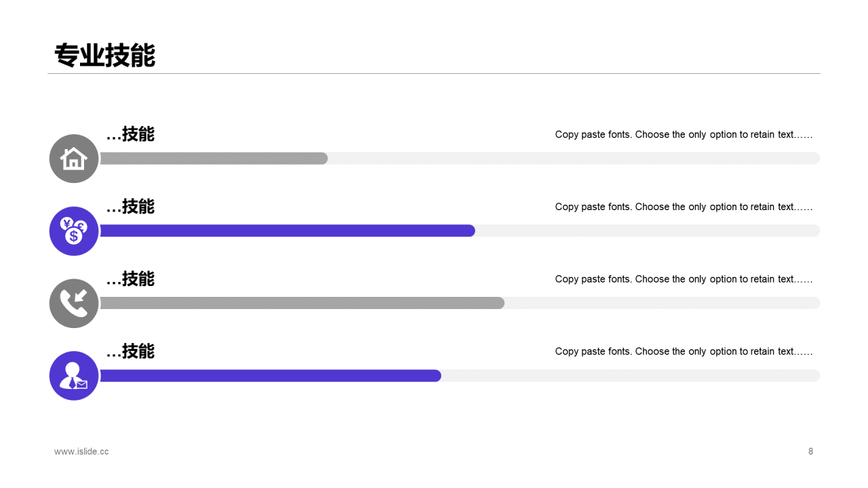This screenshot has width=868, height=488.
Task: Open the www.islide.cc footer link
Action: [81, 451]
